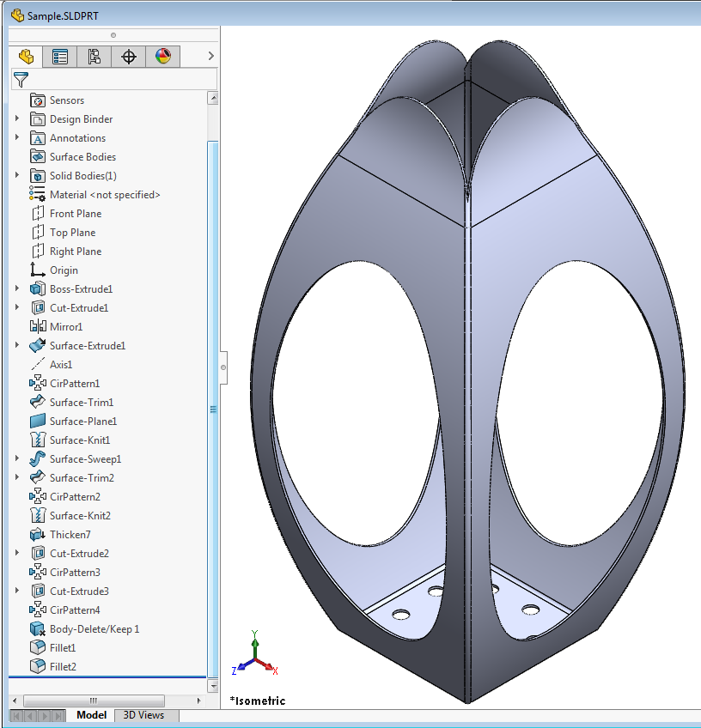Screen dimensions: 701x728
Task: Click the filter funnel icon
Action: (21, 79)
